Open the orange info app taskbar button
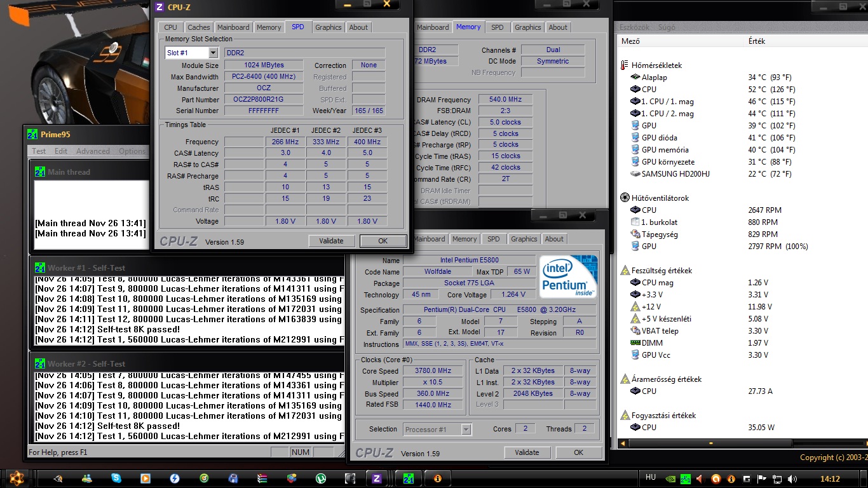Image resolution: width=868 pixels, height=488 pixels. pos(437,478)
